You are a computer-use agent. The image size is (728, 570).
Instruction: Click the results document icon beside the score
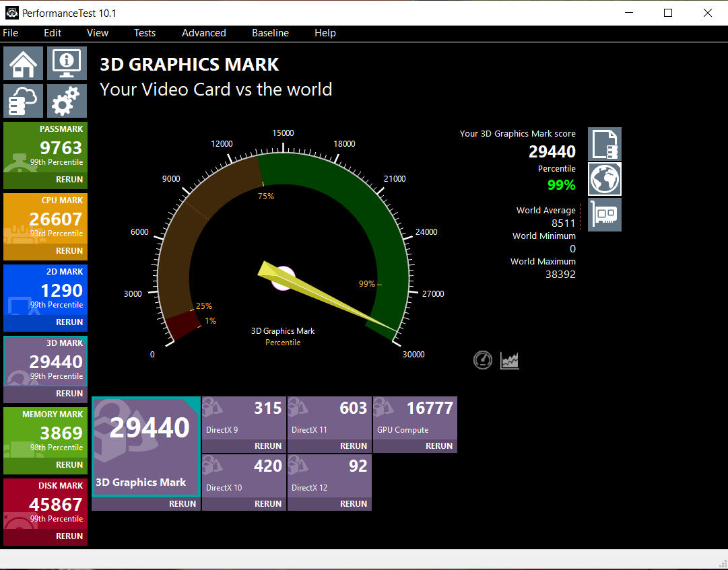604,144
